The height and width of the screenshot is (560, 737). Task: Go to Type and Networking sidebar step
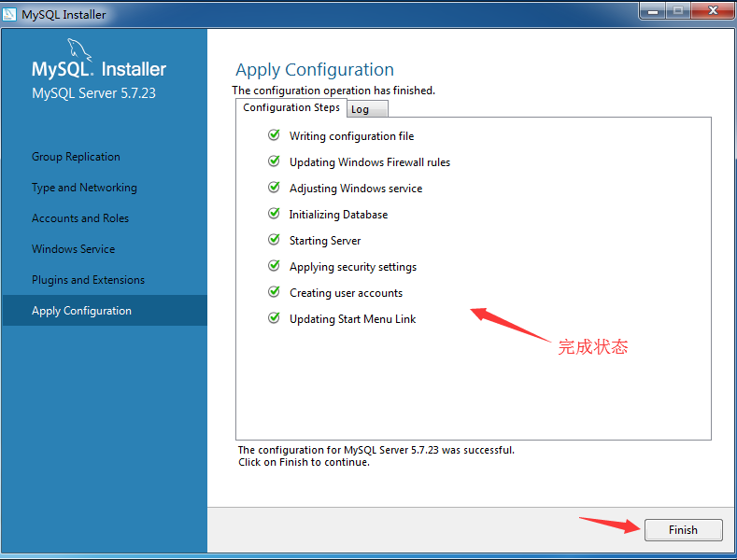pos(84,188)
